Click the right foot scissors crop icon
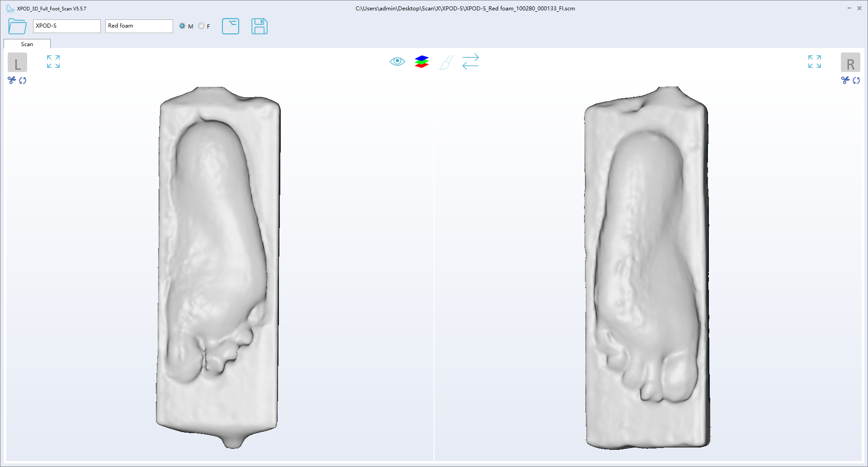868x467 pixels. (x=845, y=80)
